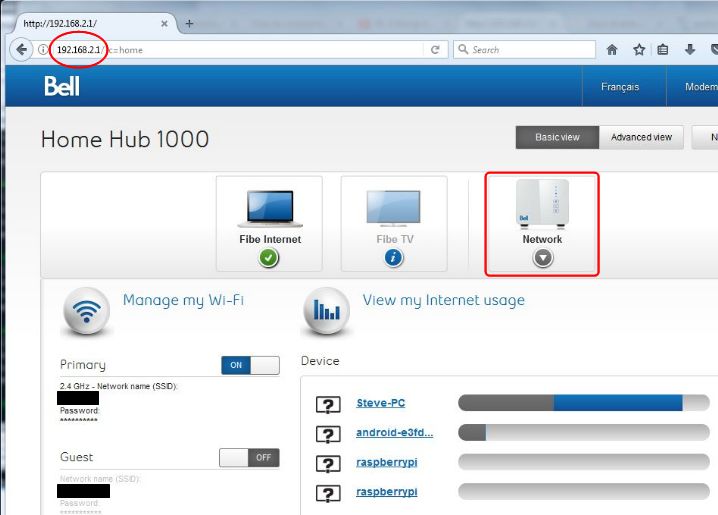Click the blue info icon under Fibe TV
This screenshot has height=515, width=718.
[393, 258]
